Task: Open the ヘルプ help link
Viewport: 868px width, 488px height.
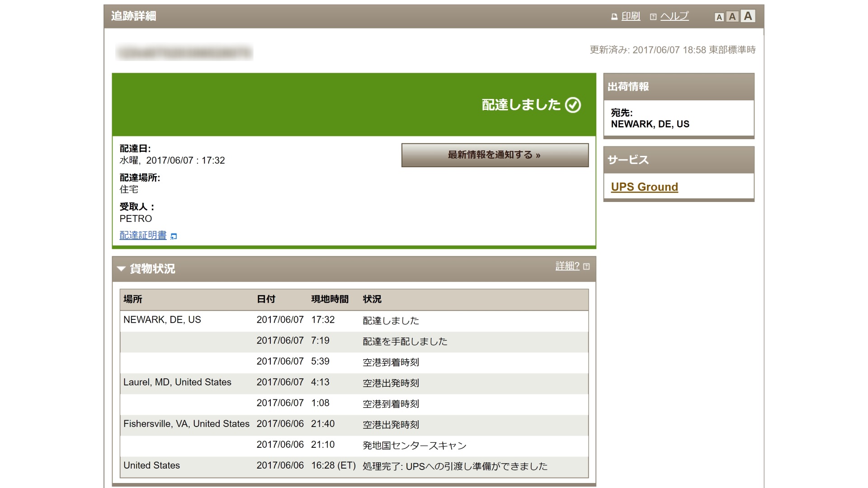Action: point(674,16)
